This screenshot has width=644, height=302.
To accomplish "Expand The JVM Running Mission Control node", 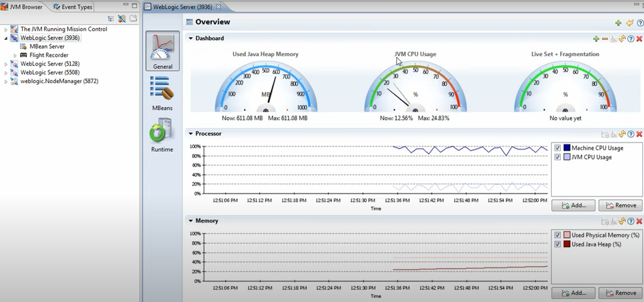I will [6, 29].
